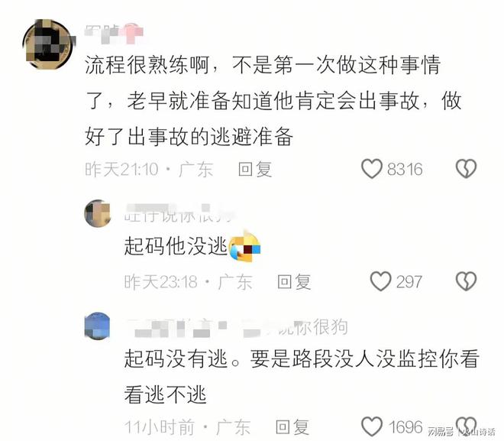The width and height of the screenshot is (504, 441).
Task: Open second commenter's username above 起码他没逃
Action: [177, 213]
